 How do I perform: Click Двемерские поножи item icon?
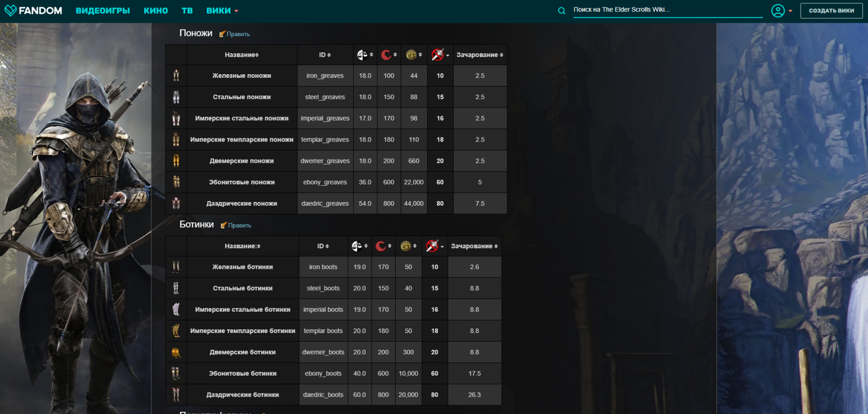pyautogui.click(x=176, y=161)
